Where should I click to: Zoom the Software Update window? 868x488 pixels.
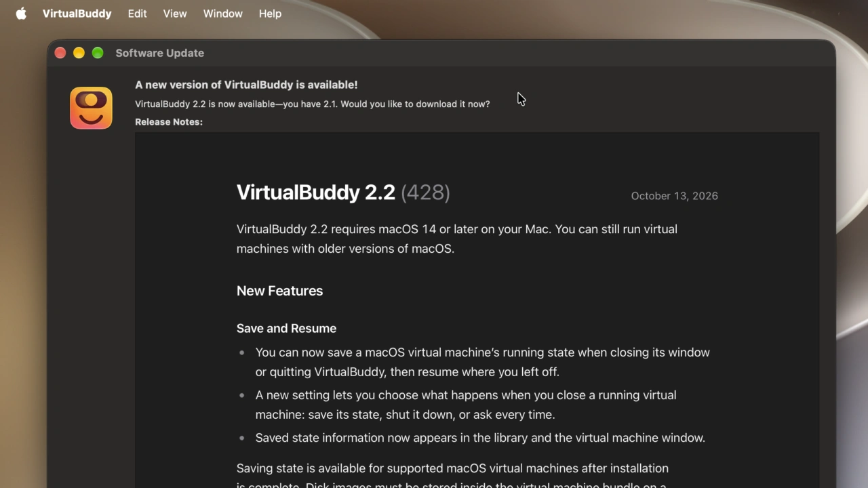[x=98, y=53]
